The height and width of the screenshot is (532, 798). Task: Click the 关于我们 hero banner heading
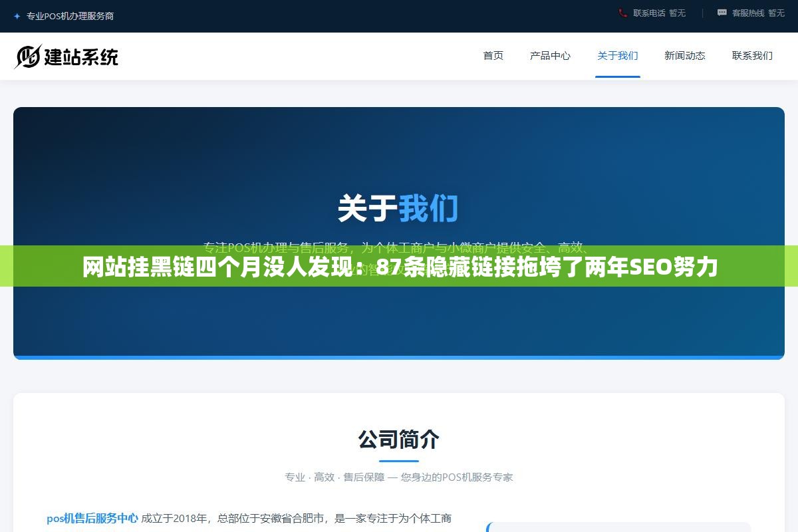[x=398, y=208]
